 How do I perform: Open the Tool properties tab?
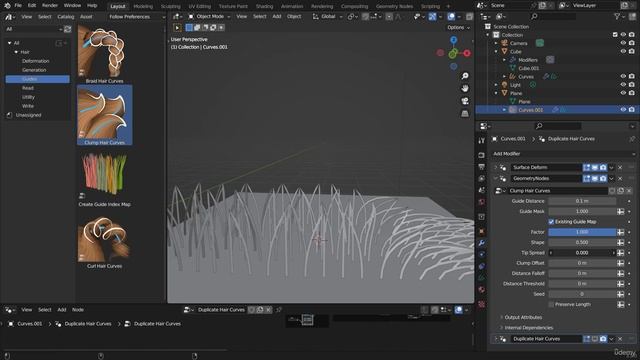click(x=482, y=140)
